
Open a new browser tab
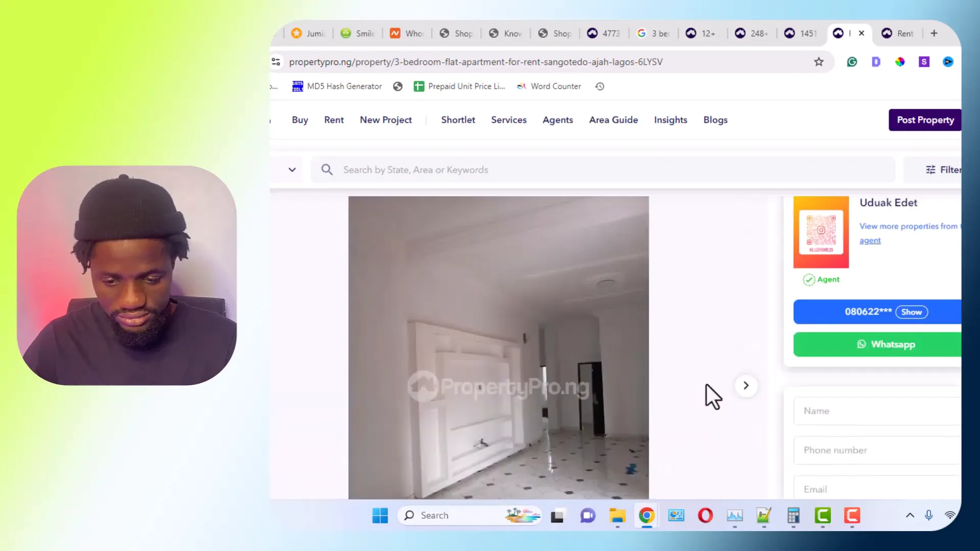tap(934, 33)
